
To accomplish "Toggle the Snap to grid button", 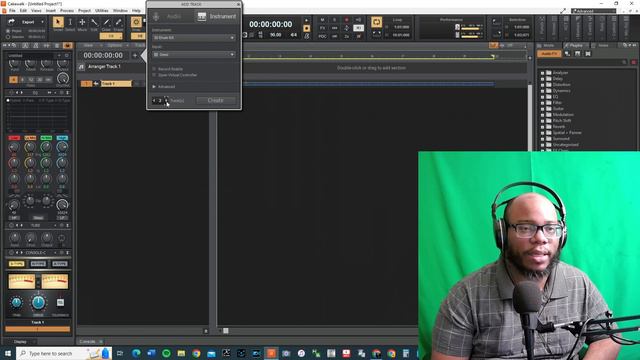I will 136,22.
